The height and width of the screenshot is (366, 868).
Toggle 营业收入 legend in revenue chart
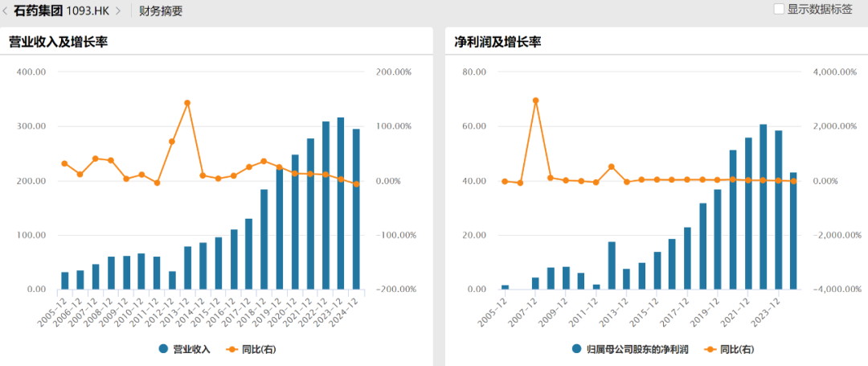click(x=191, y=349)
